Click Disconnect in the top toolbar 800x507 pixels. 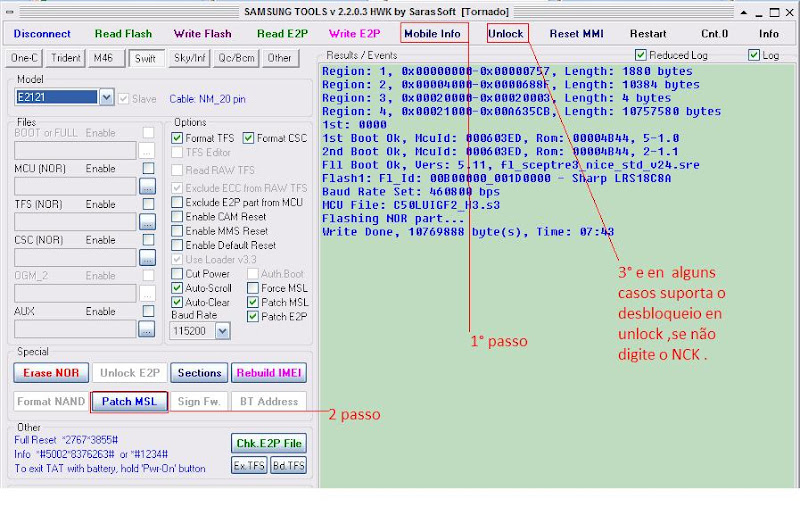[x=42, y=34]
